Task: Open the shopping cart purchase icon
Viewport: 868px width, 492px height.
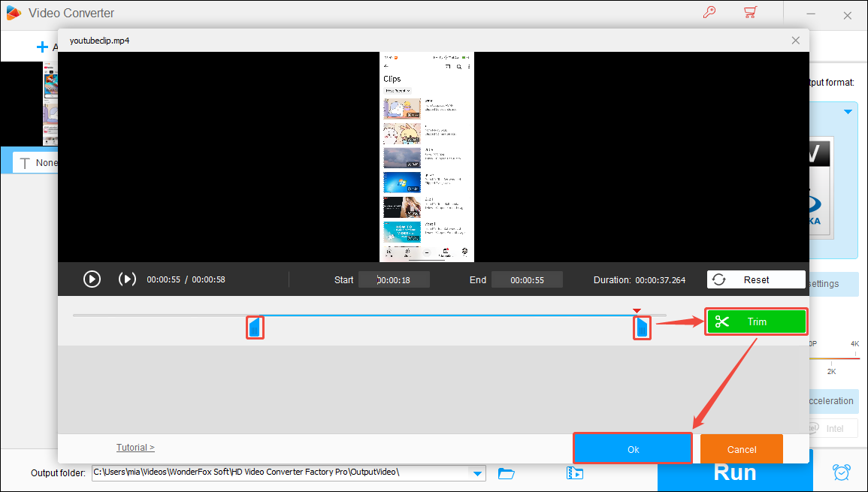Action: [750, 12]
